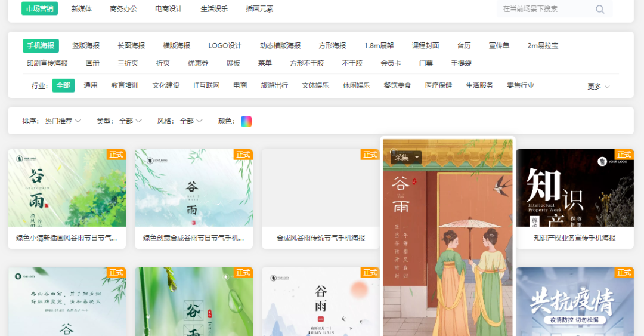Screen dimensions: 644x336
Task: Open the 采集 dropdown on the hovered poster
Action: pyautogui.click(x=406, y=157)
